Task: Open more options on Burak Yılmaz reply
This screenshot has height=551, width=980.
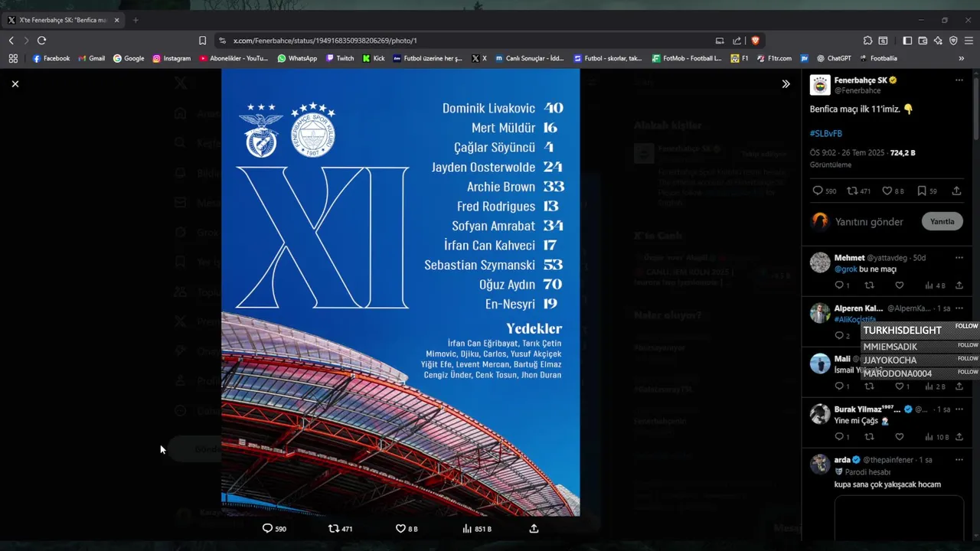Action: click(x=959, y=409)
